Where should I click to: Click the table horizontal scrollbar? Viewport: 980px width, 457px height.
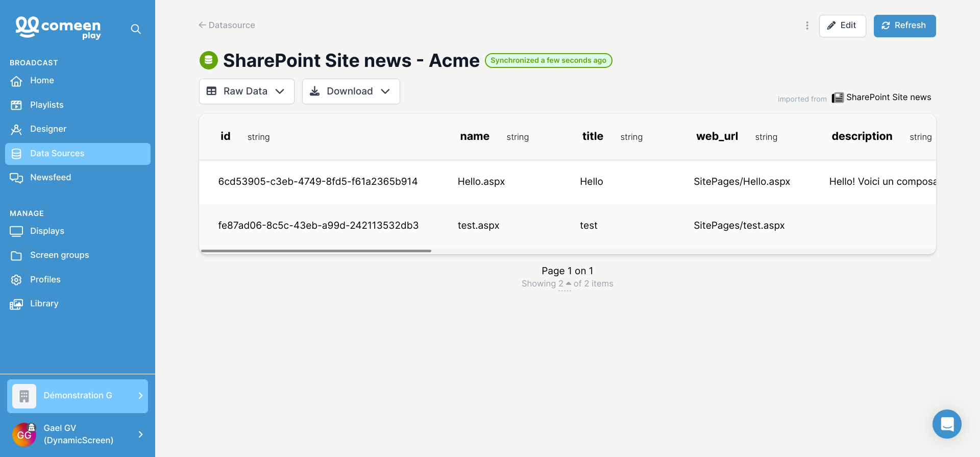click(x=316, y=251)
